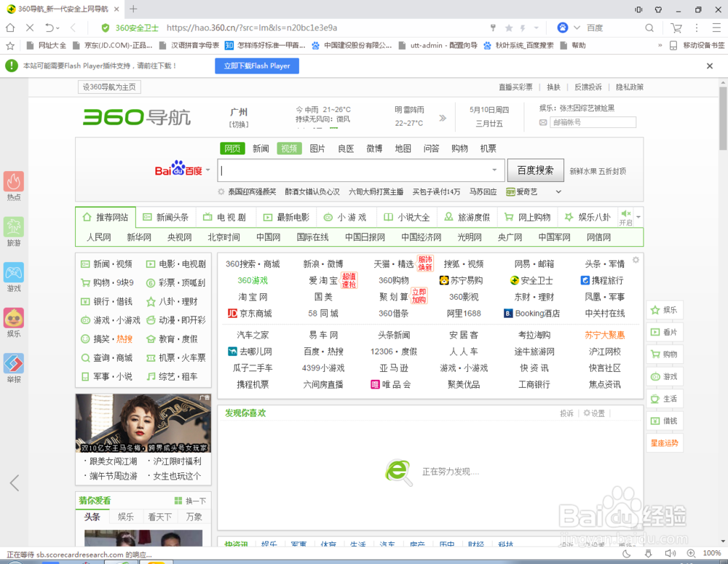Select the 头条 tab under 猜你爱看
The height and width of the screenshot is (564, 728).
(x=92, y=517)
